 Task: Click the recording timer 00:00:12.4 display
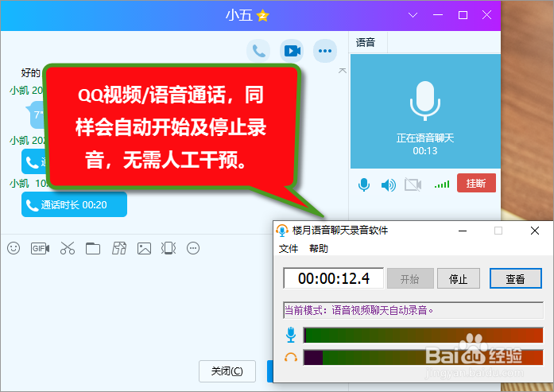point(334,278)
